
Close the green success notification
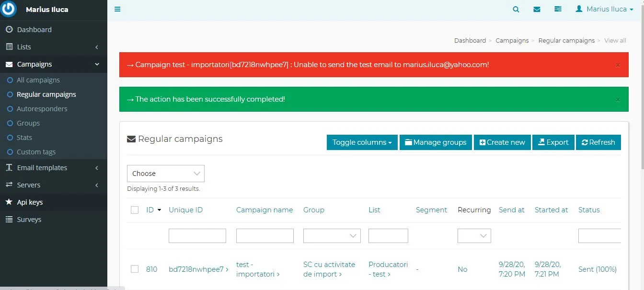tap(618, 100)
